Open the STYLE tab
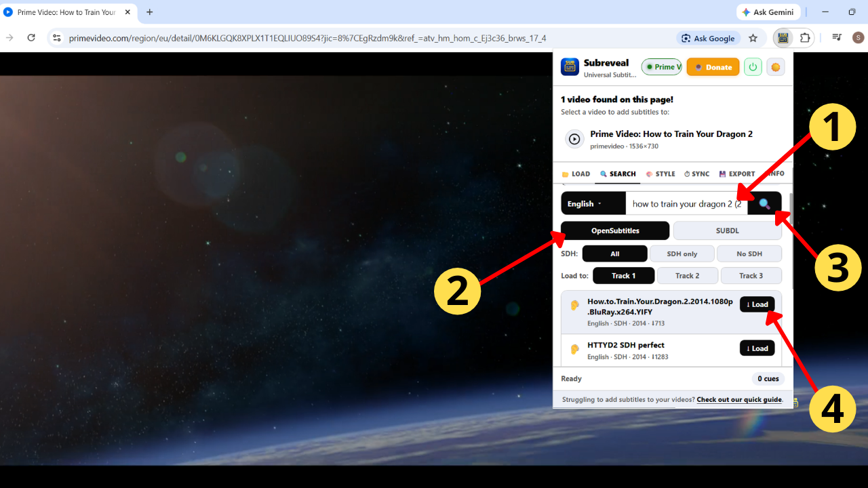Image resolution: width=868 pixels, height=488 pixels. point(660,174)
